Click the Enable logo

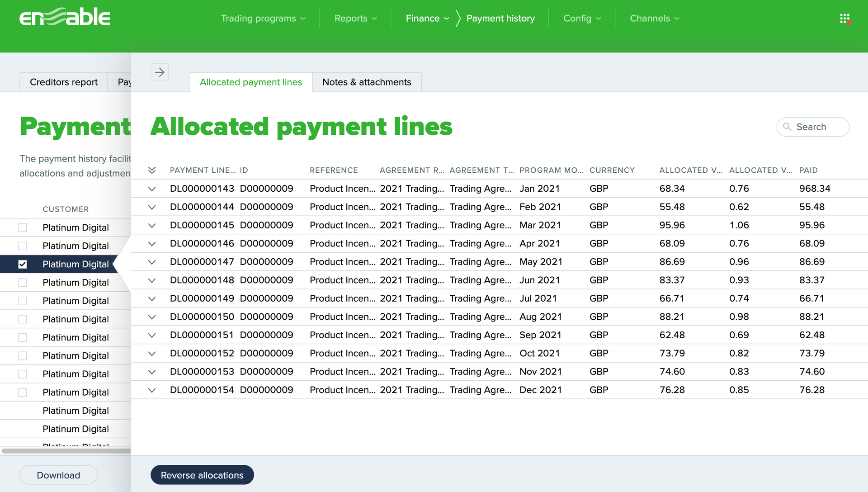65,17
